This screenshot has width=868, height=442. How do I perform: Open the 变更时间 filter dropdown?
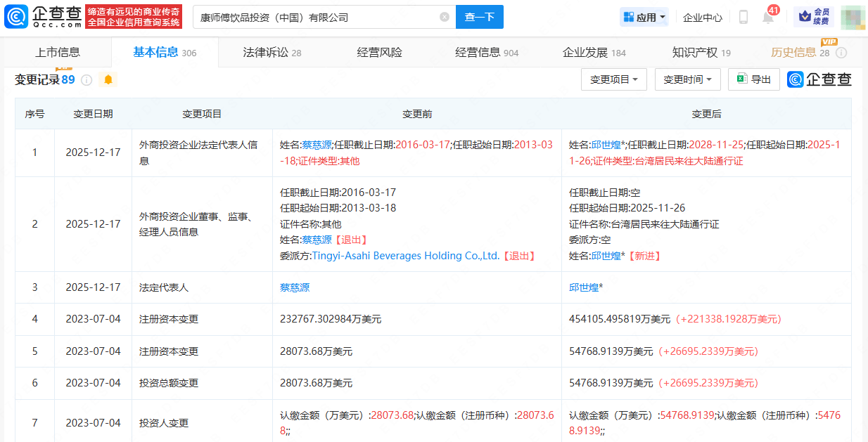[x=687, y=79]
